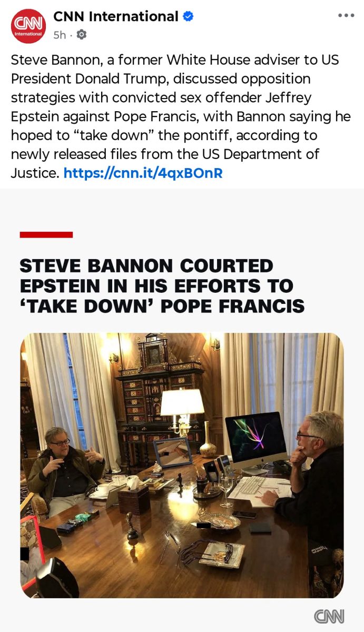The image size is (364, 632).
Task: Click the CNN logo watermark below photo
Action: click(329, 616)
